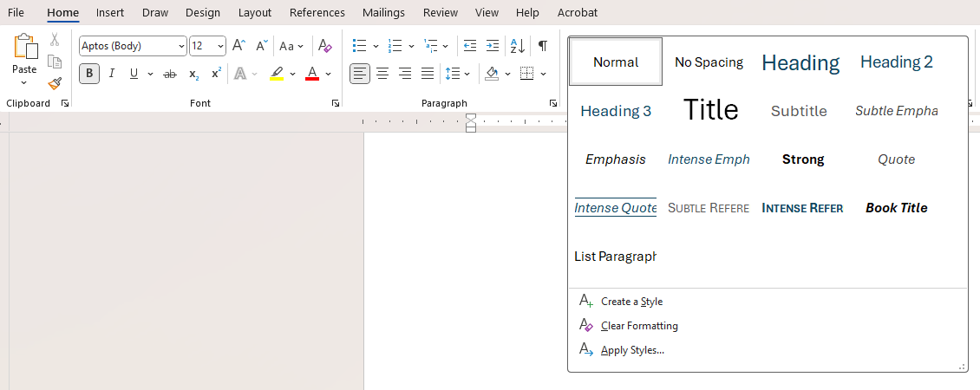Apply the Heading 2 style
Image resolution: width=980 pixels, height=390 pixels.
tap(896, 62)
